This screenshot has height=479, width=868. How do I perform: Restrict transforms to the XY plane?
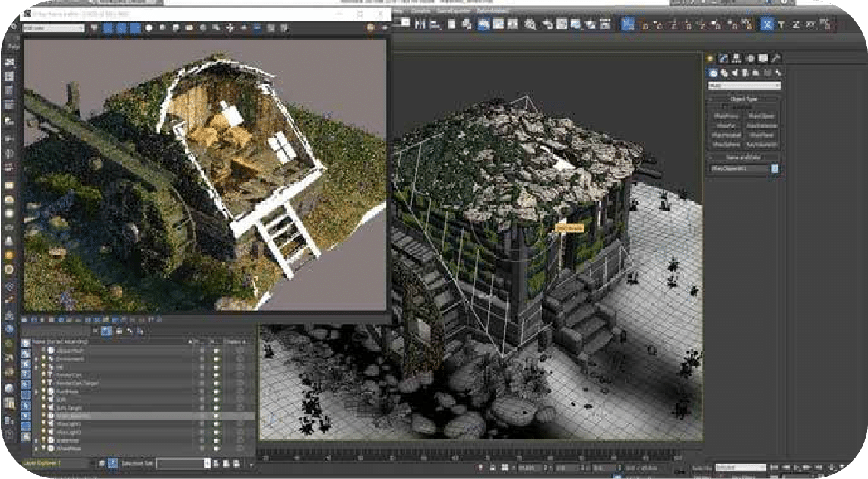811,24
